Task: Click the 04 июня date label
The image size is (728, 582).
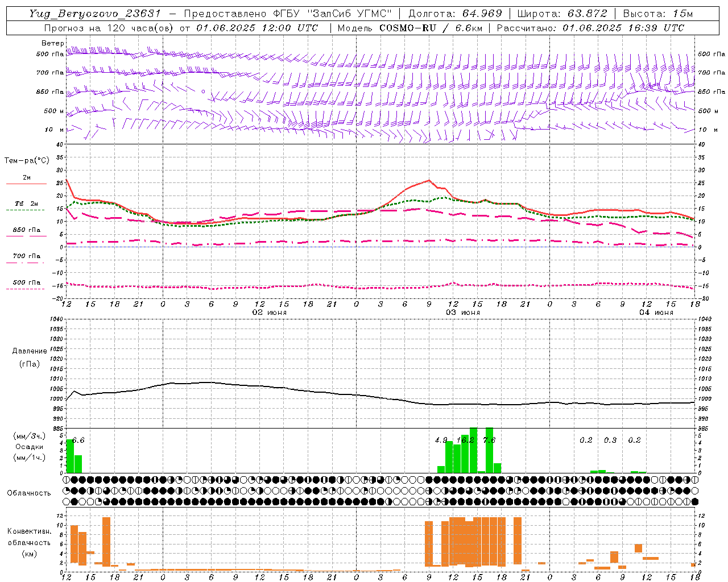Action: tap(656, 312)
